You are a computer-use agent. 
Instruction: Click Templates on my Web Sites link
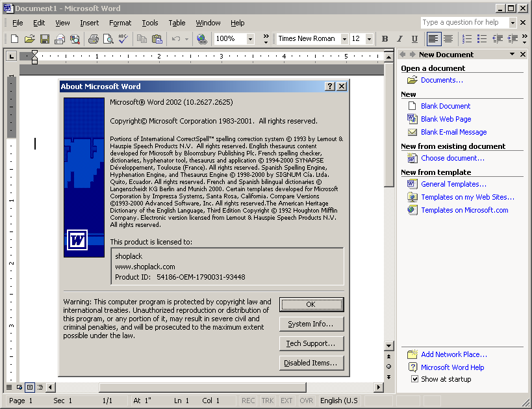[x=468, y=197]
